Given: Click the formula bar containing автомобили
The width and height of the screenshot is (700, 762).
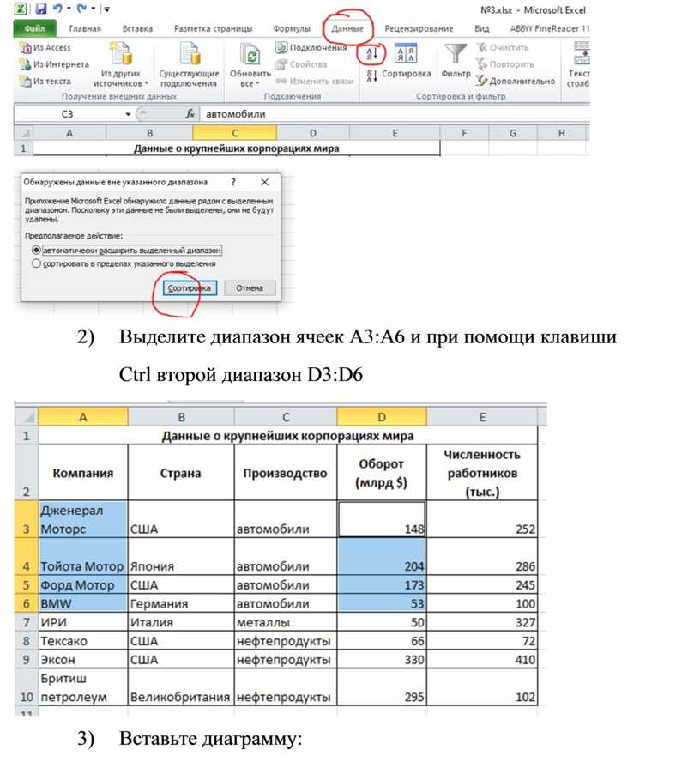Looking at the screenshot, I should click(x=395, y=114).
